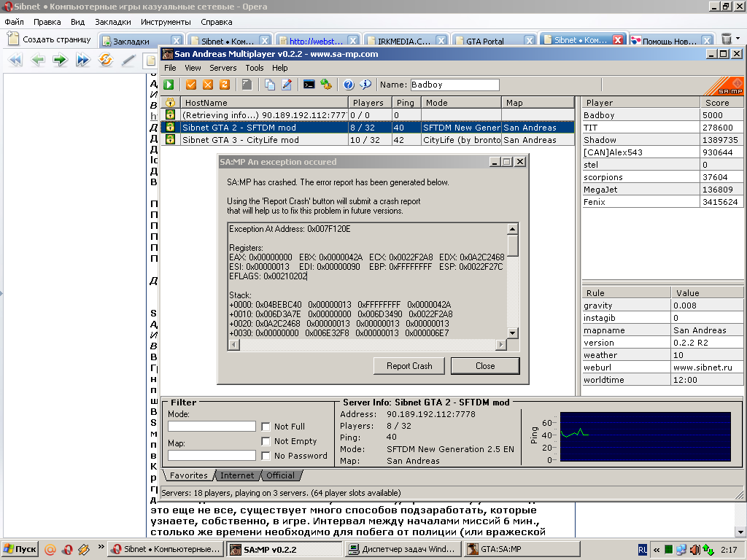
Task: Click Opera's orange Reload button
Action: tap(105, 60)
